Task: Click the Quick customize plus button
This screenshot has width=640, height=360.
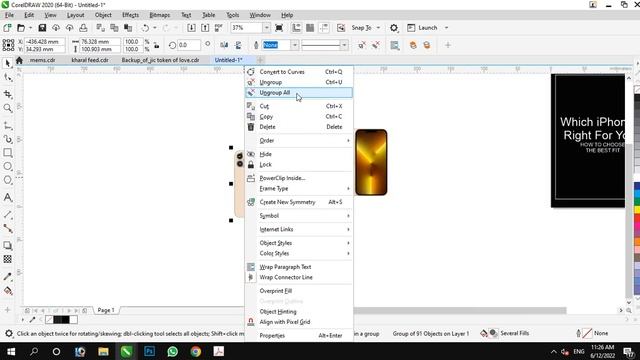Action: (448, 45)
